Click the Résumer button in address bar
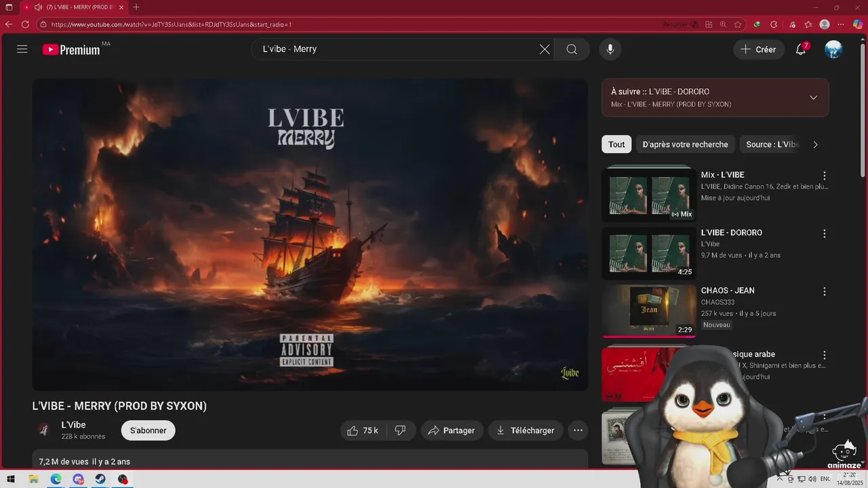The image size is (868, 488). coord(680,24)
